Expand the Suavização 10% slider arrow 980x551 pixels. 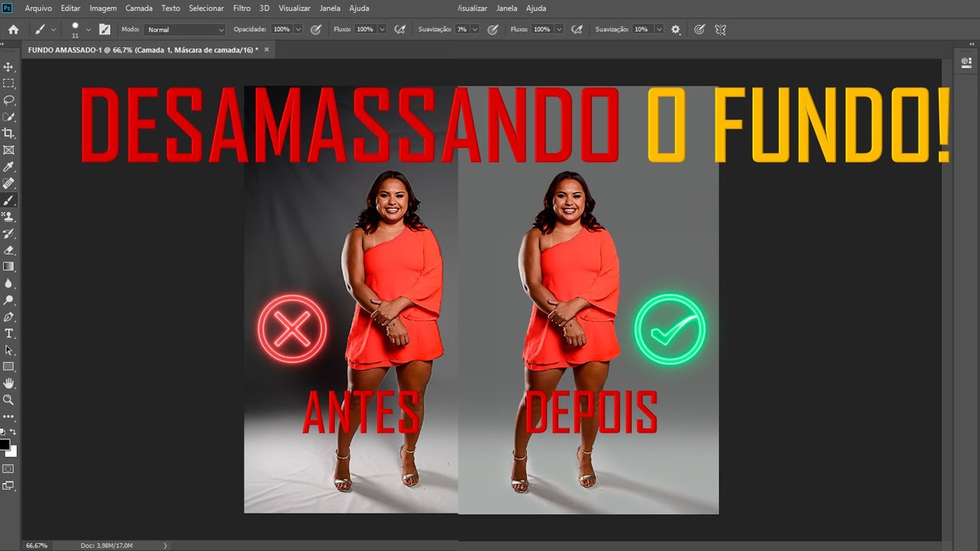pos(658,29)
